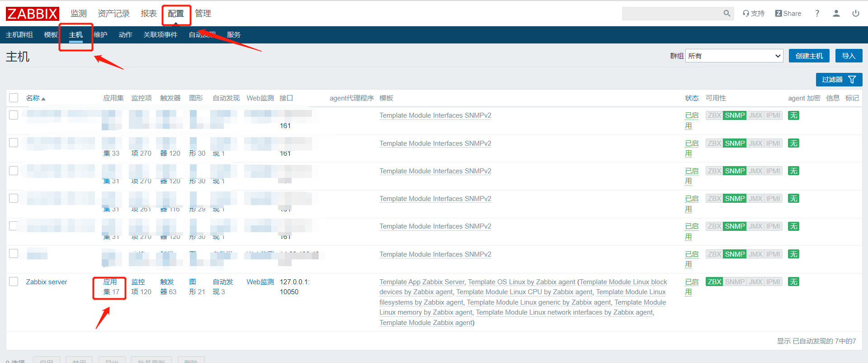Check the second host row checkbox
868x363 pixels.
[x=14, y=143]
